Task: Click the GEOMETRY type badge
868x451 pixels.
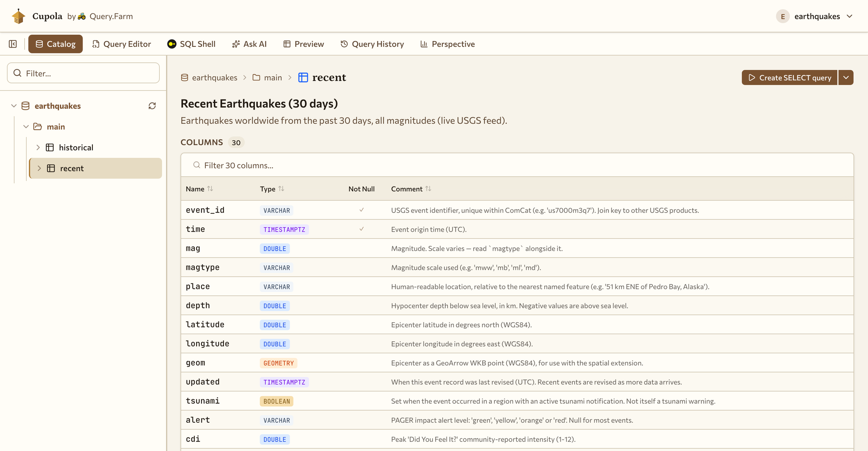Action: [x=279, y=363]
